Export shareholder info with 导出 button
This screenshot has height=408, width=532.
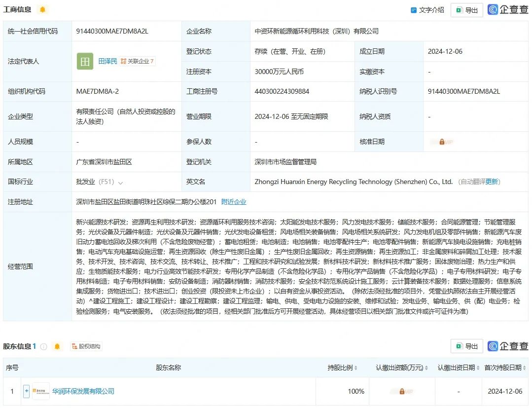(466, 346)
